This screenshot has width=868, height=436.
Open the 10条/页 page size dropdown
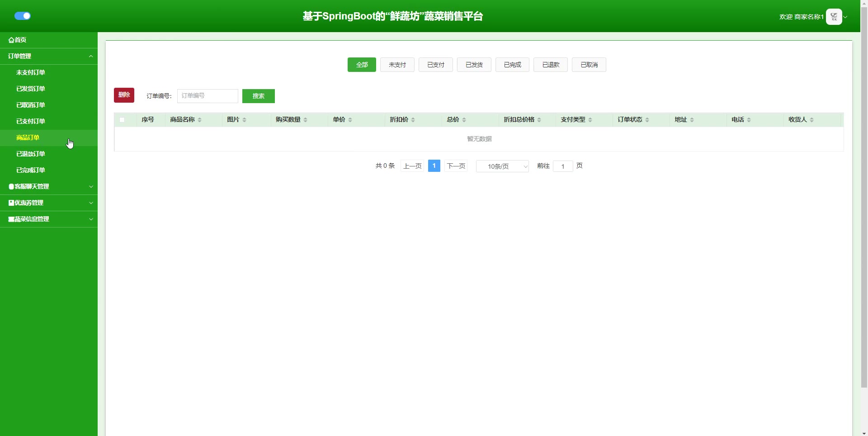pos(502,166)
